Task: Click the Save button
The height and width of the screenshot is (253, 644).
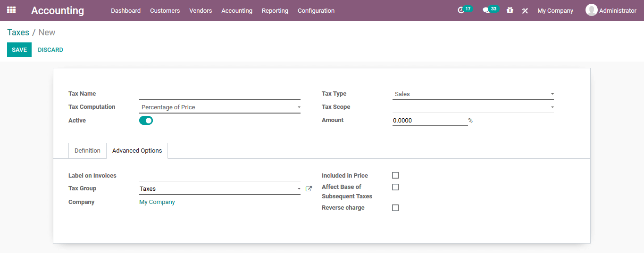Action: 19,50
